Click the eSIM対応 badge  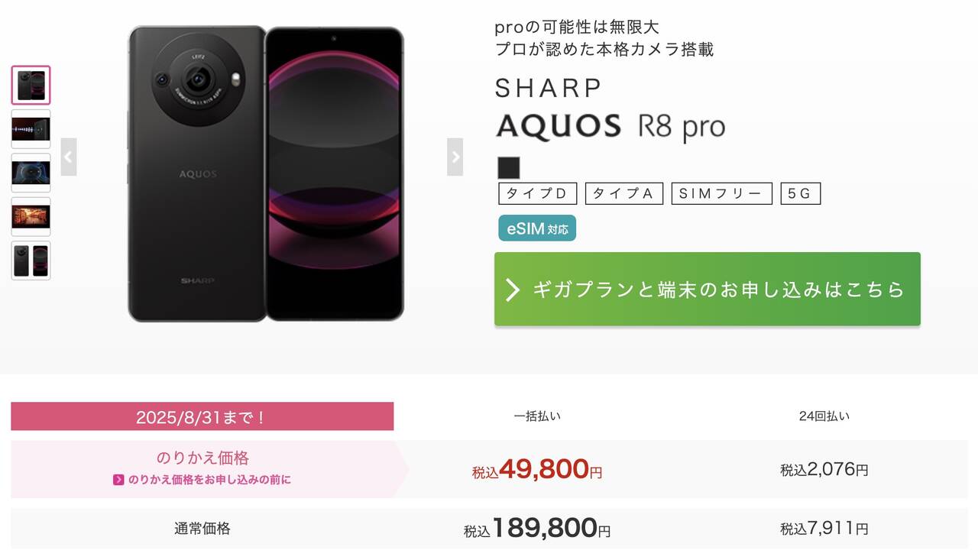click(x=537, y=228)
